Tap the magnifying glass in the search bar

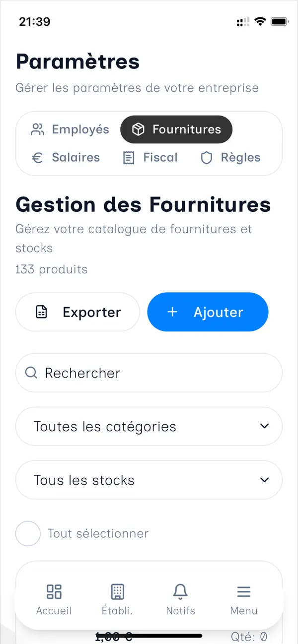(x=31, y=373)
